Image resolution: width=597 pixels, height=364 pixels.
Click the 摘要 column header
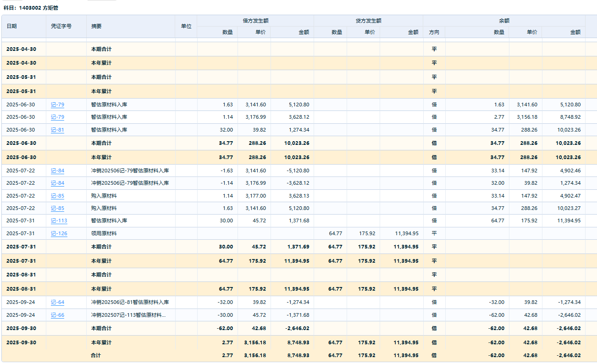point(96,27)
